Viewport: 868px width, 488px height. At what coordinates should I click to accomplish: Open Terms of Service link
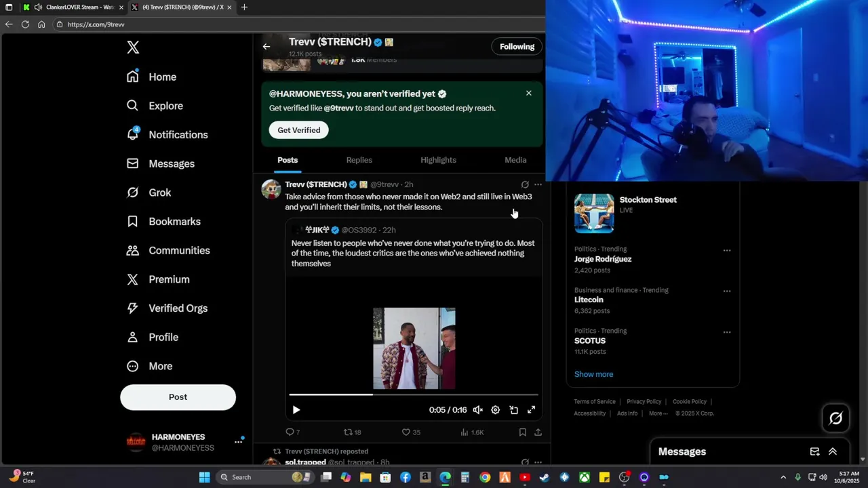tap(595, 402)
